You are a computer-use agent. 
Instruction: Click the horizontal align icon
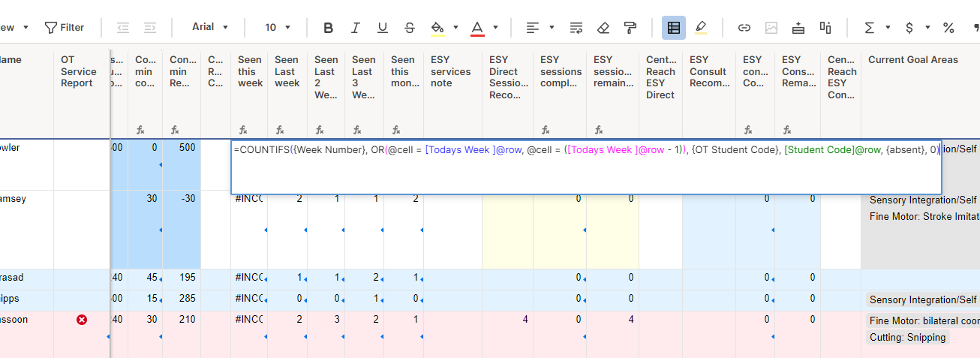point(532,28)
